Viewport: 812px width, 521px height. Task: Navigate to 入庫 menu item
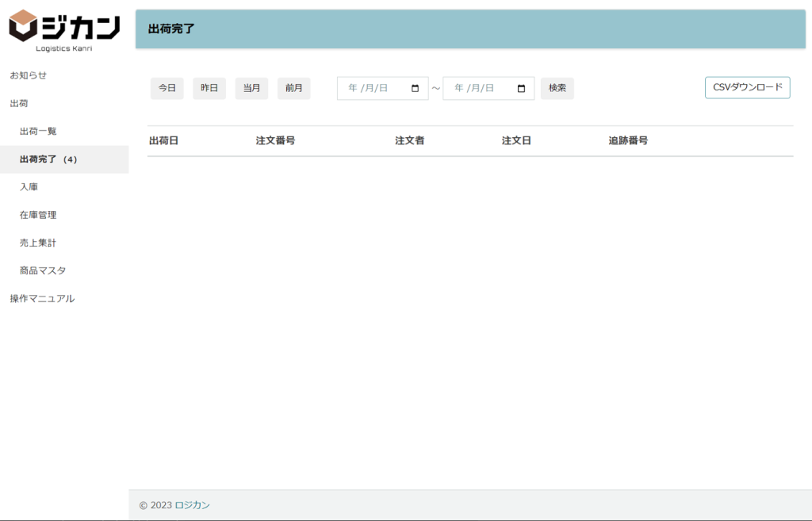[29, 187]
